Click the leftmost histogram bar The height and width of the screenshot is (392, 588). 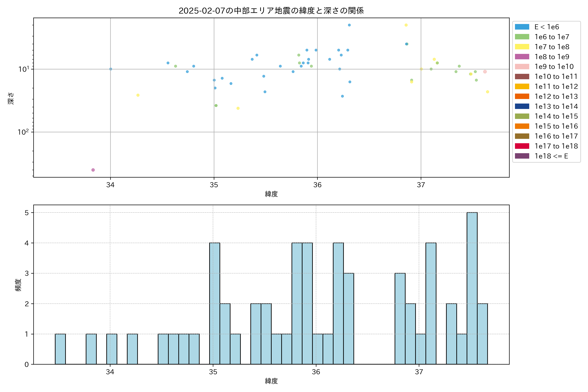tap(60, 349)
